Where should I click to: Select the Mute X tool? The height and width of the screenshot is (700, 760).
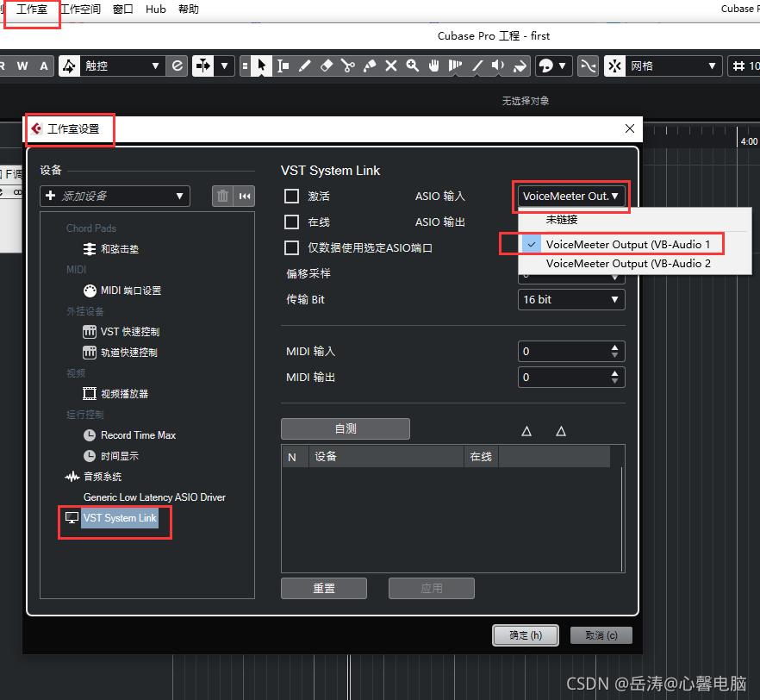tap(391, 66)
